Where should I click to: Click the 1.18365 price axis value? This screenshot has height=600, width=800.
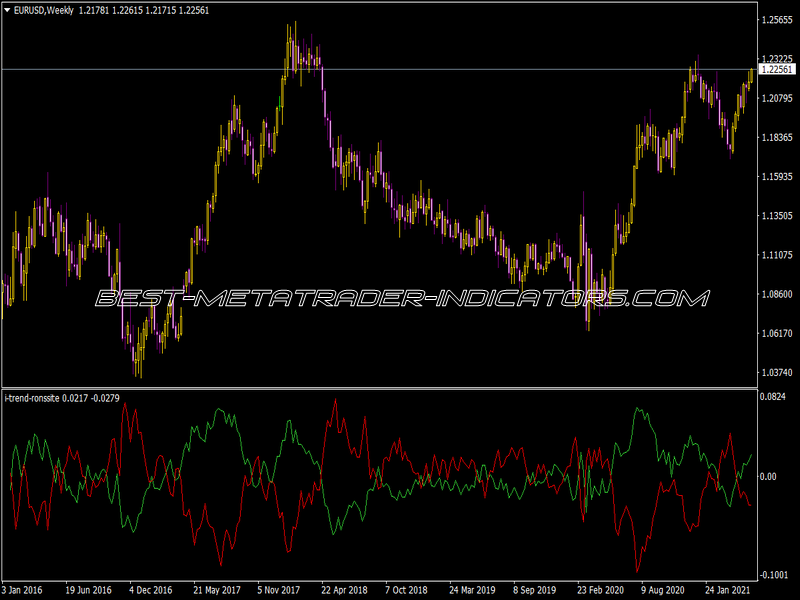(x=777, y=137)
